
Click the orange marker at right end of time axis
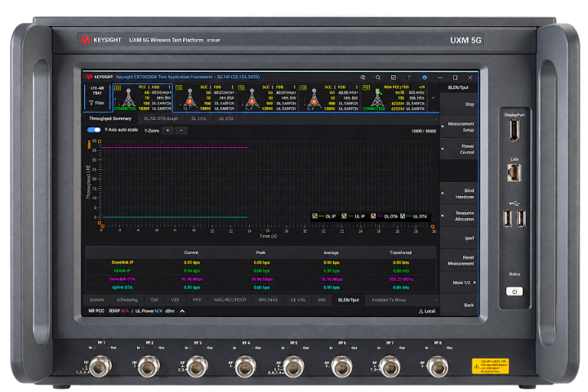(x=433, y=226)
